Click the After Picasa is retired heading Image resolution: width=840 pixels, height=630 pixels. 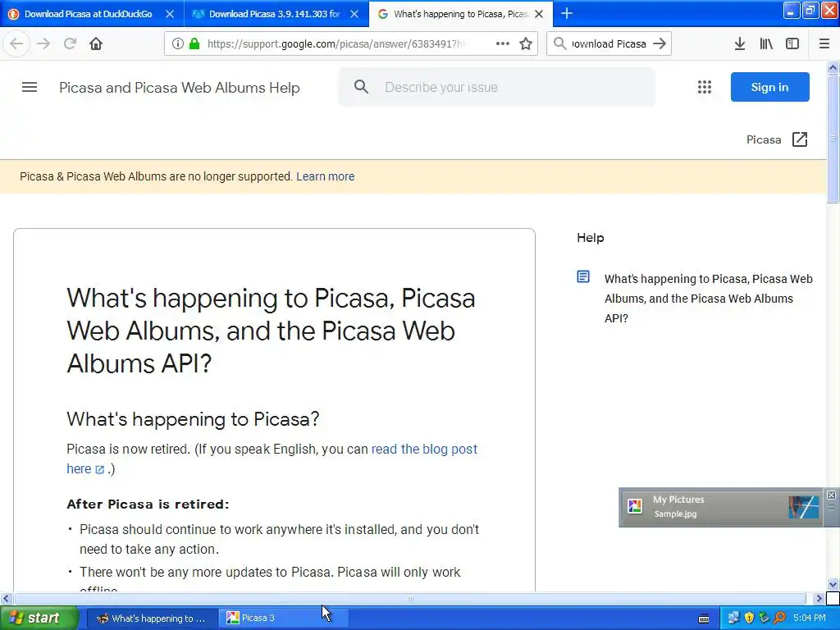(x=148, y=504)
